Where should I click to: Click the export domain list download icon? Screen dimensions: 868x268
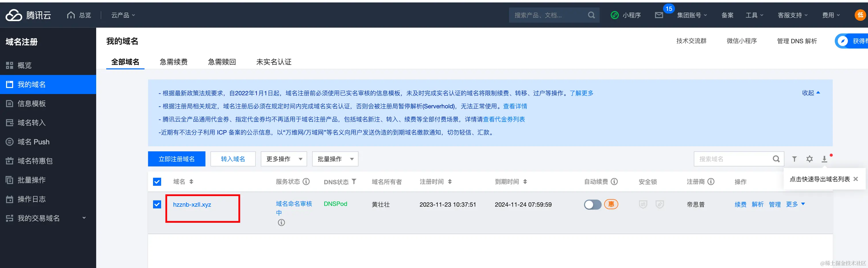824,159
